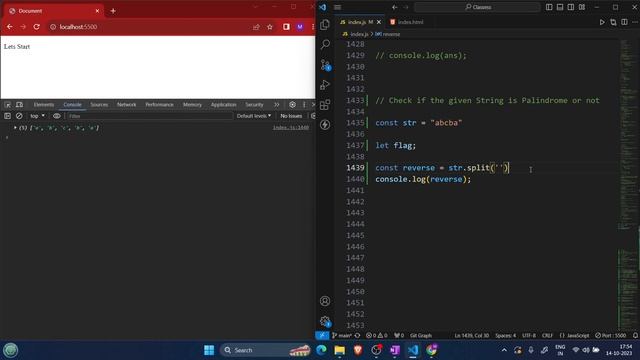Viewport: 640px width, 360px height.
Task: Open Source Control view in activity bar
Action: 325,64
